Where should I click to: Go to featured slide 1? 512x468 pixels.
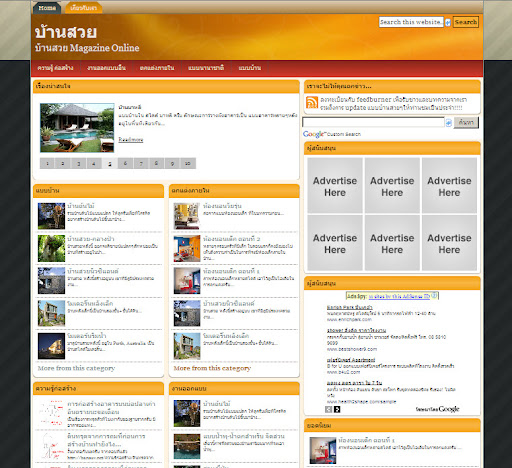47,163
